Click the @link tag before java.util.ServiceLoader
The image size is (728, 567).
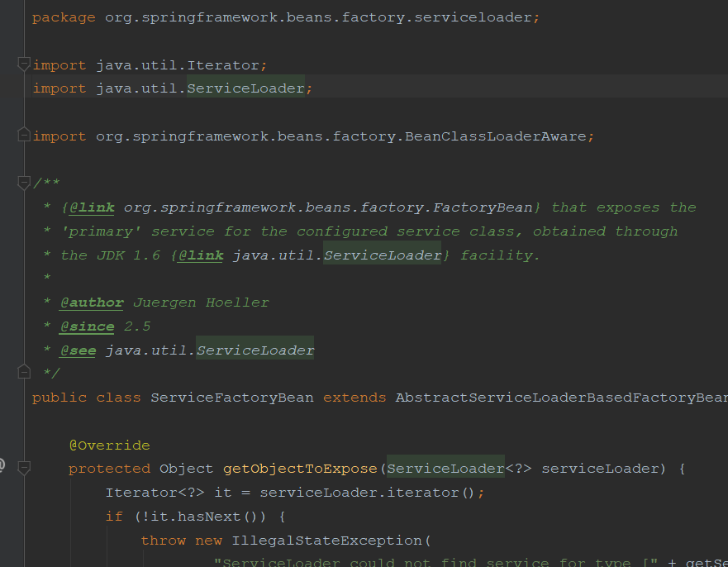pyautogui.click(x=201, y=255)
